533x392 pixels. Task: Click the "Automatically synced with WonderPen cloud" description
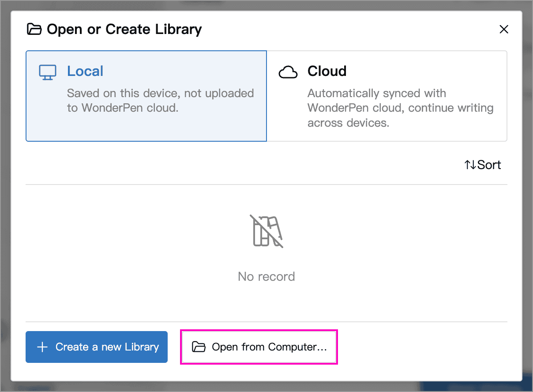click(400, 108)
